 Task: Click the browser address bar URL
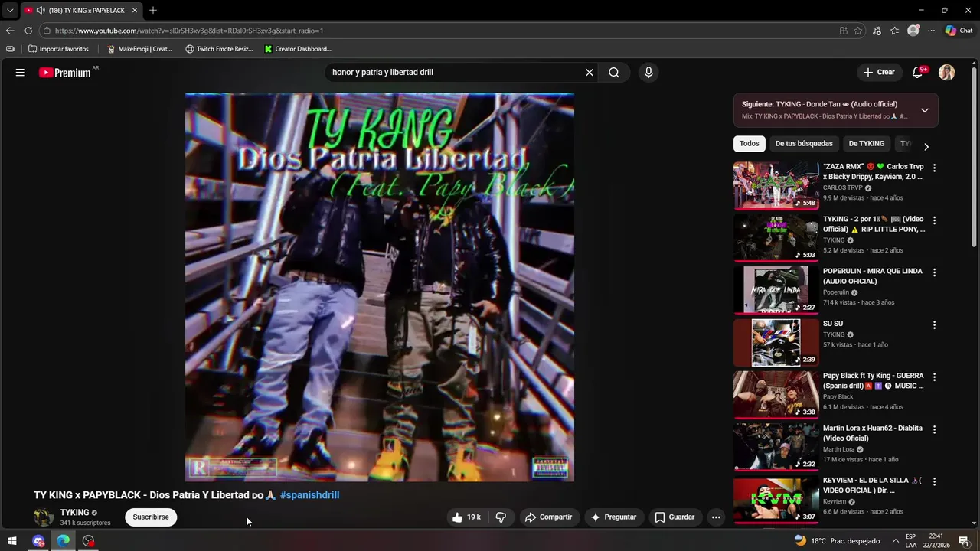point(189,31)
